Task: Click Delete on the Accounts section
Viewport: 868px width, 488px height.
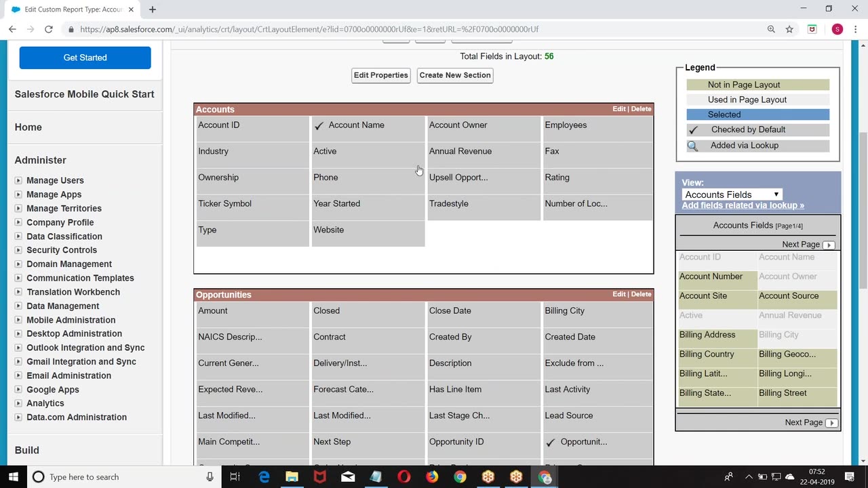Action: point(641,109)
